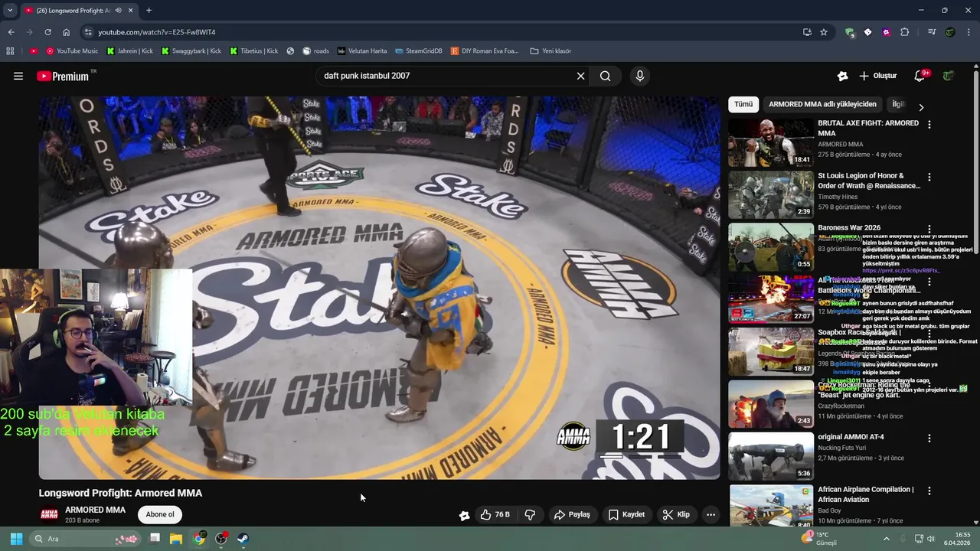This screenshot has width=980, height=551.
Task: Open YouTube notifications bell
Action: (x=920, y=76)
